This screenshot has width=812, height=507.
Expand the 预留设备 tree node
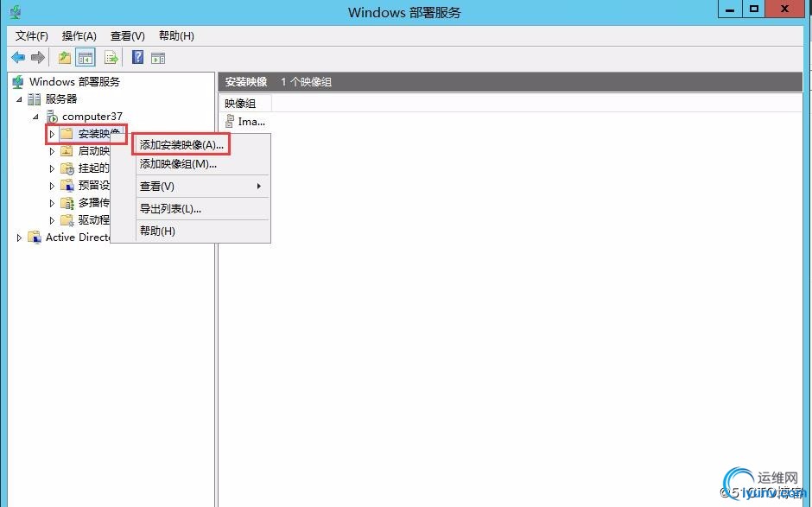pos(52,186)
